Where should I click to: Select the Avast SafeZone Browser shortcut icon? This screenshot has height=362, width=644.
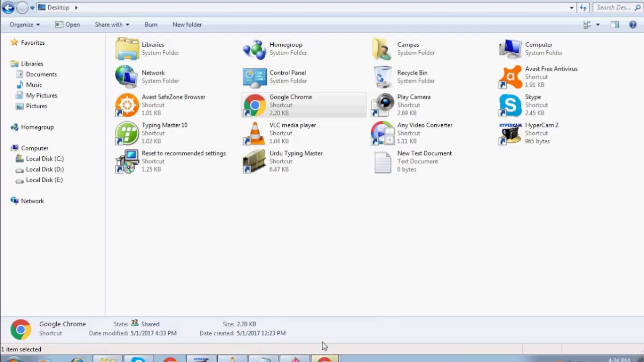tap(127, 105)
